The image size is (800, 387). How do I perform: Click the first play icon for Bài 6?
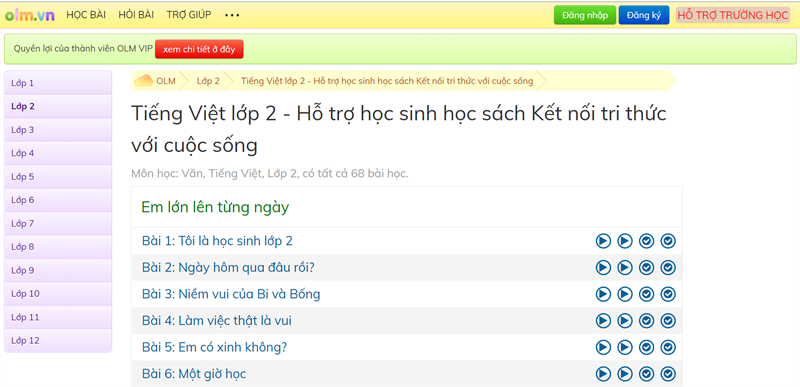603,374
